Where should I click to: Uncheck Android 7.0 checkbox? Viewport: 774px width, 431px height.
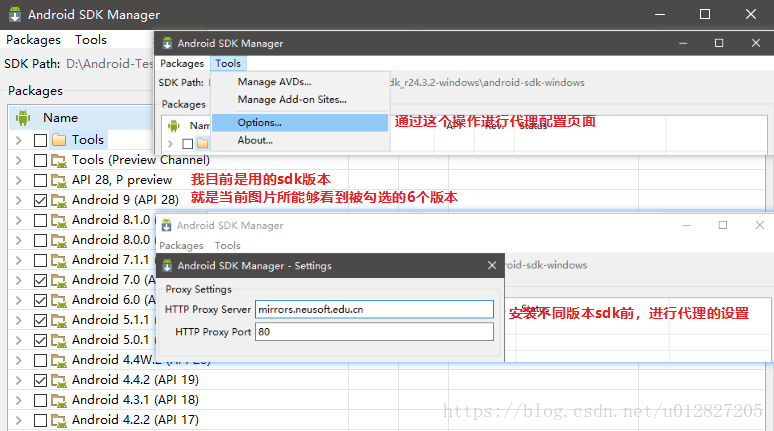40,280
